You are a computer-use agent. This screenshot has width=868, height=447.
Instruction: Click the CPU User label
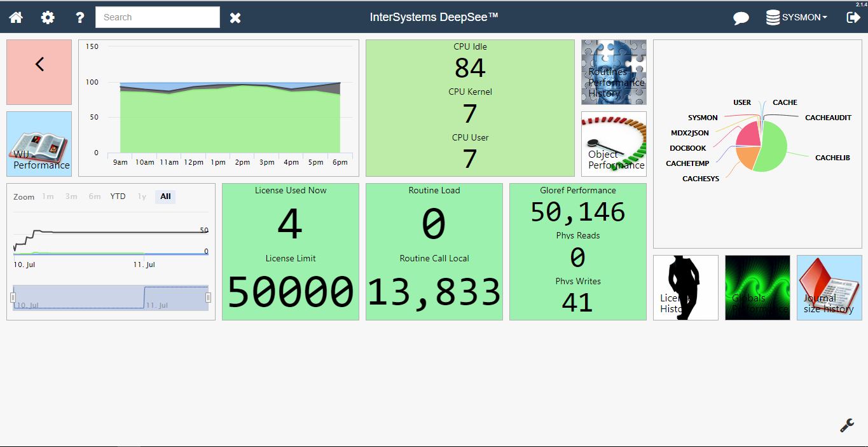pos(470,137)
